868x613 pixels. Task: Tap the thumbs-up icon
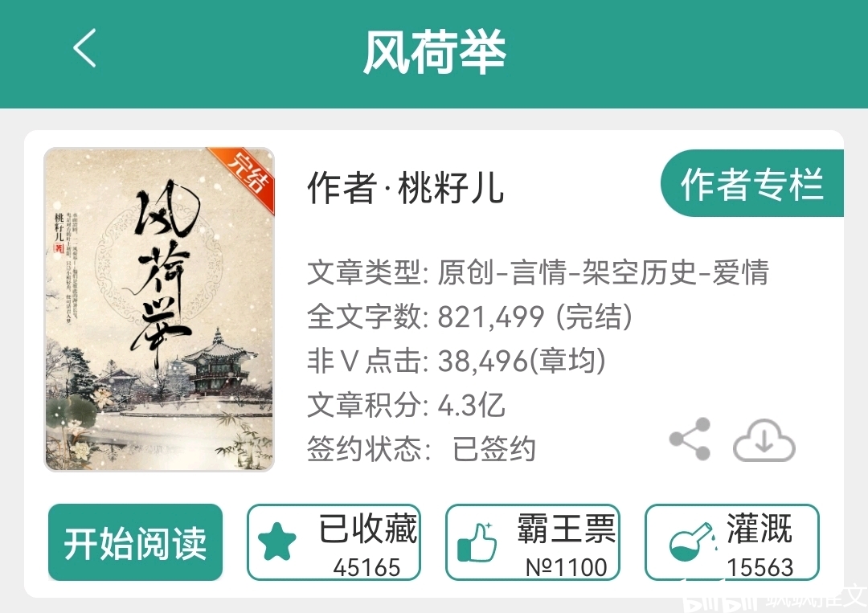tap(477, 542)
